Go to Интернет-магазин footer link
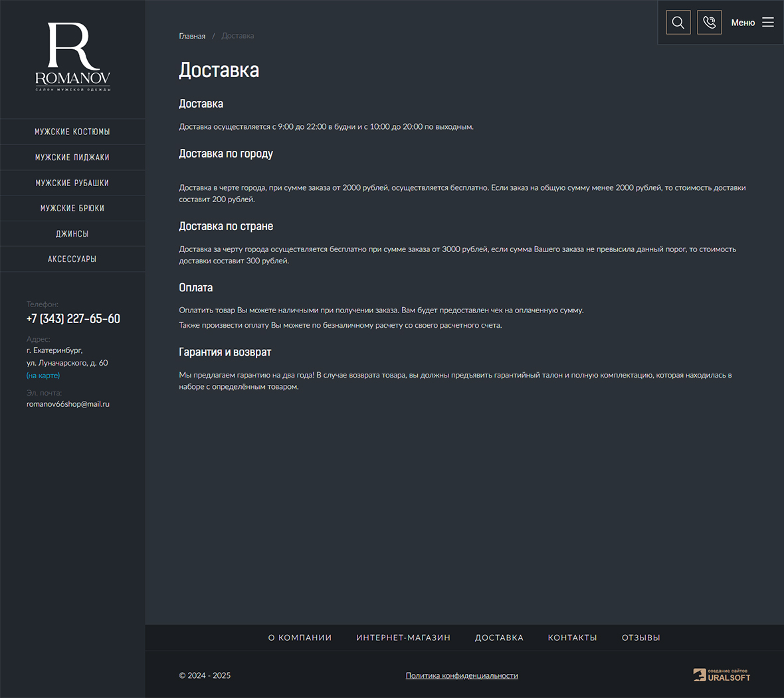The image size is (784, 698). coord(403,638)
